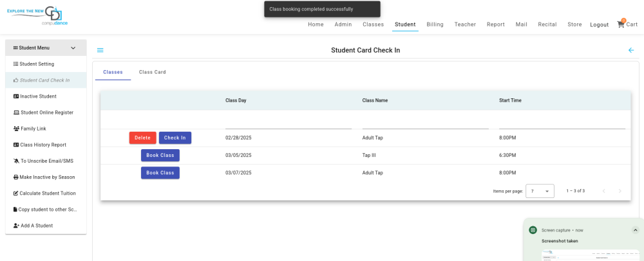Go to the next page of classes

click(620, 191)
